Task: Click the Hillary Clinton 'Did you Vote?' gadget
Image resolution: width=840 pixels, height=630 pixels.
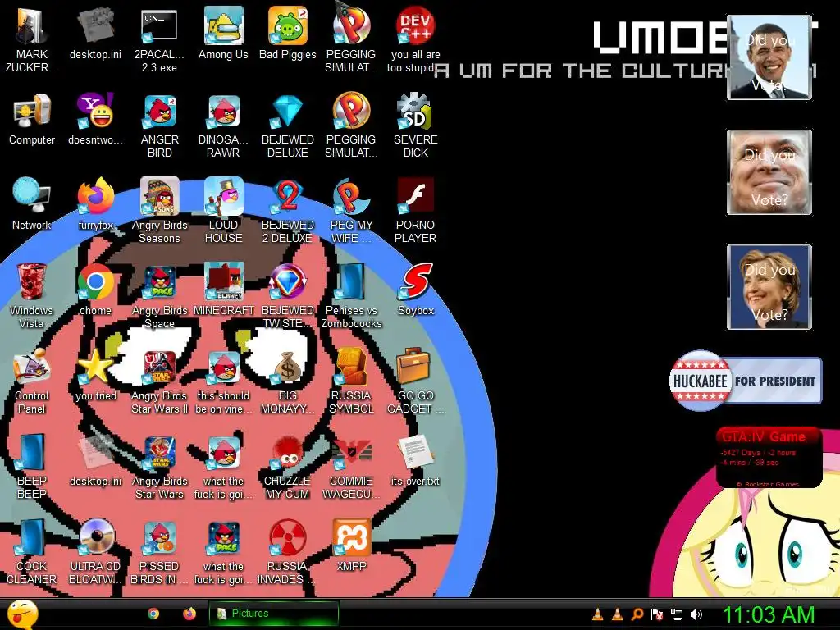Action: tap(769, 286)
